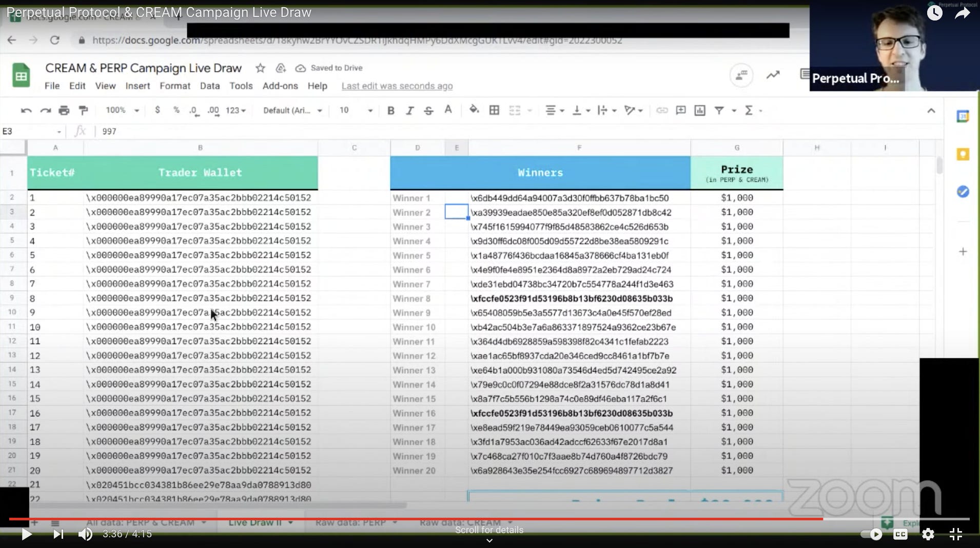Screen dimensions: 980x548
Task: Star the CREAM & PERP spreadsheet
Action: point(260,68)
